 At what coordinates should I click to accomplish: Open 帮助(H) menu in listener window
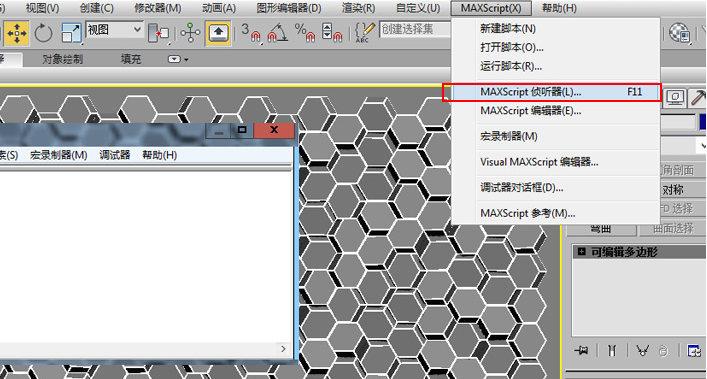click(x=159, y=155)
